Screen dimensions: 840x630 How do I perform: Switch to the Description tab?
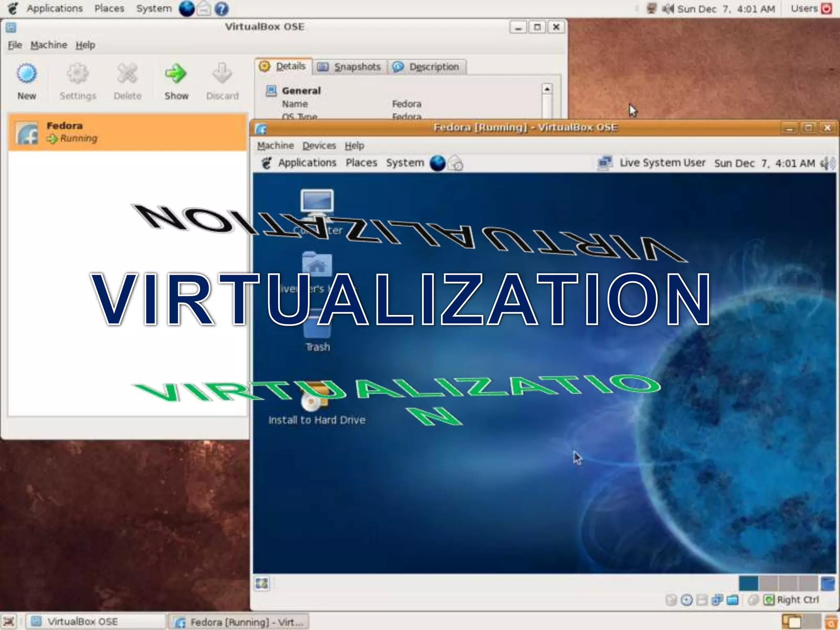tap(427, 67)
